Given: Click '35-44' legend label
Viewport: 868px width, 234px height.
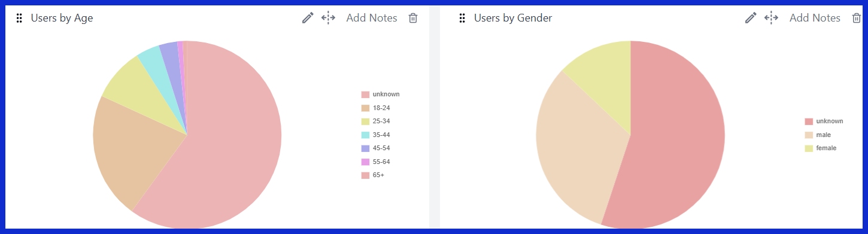Looking at the screenshot, I should pos(381,135).
